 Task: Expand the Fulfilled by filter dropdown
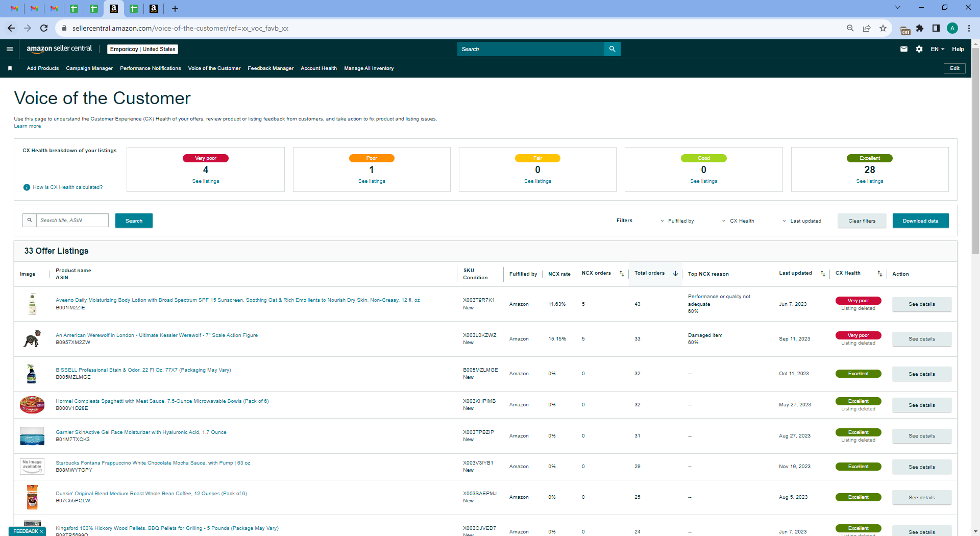[677, 221]
